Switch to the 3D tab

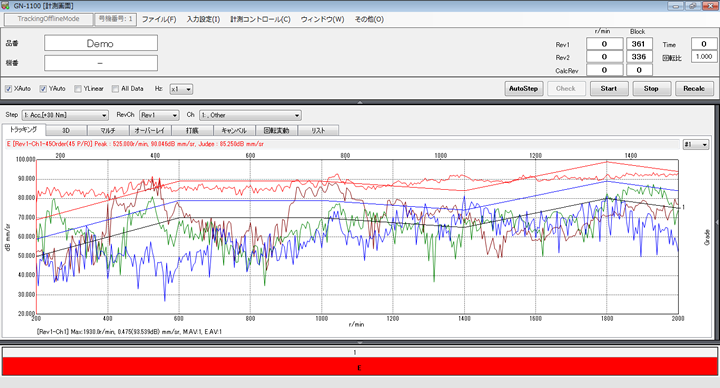point(66,130)
